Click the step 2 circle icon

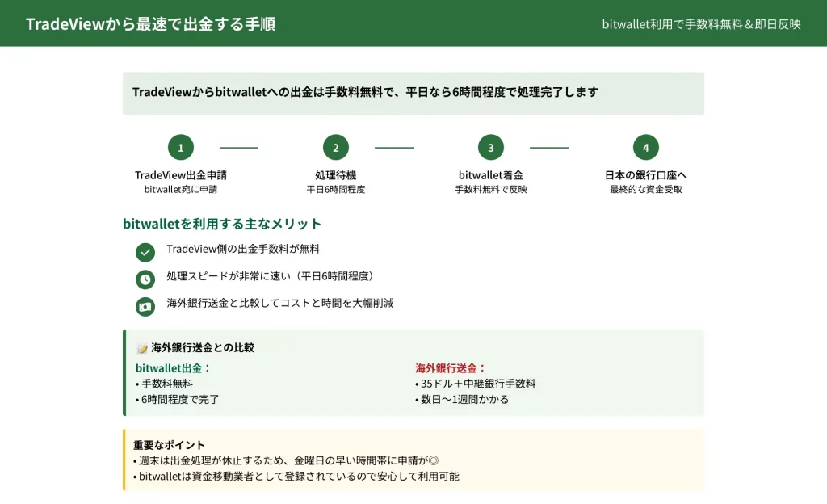point(336,148)
